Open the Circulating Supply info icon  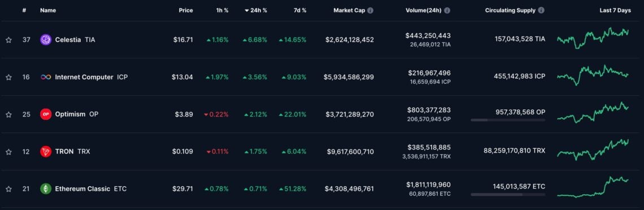541,10
